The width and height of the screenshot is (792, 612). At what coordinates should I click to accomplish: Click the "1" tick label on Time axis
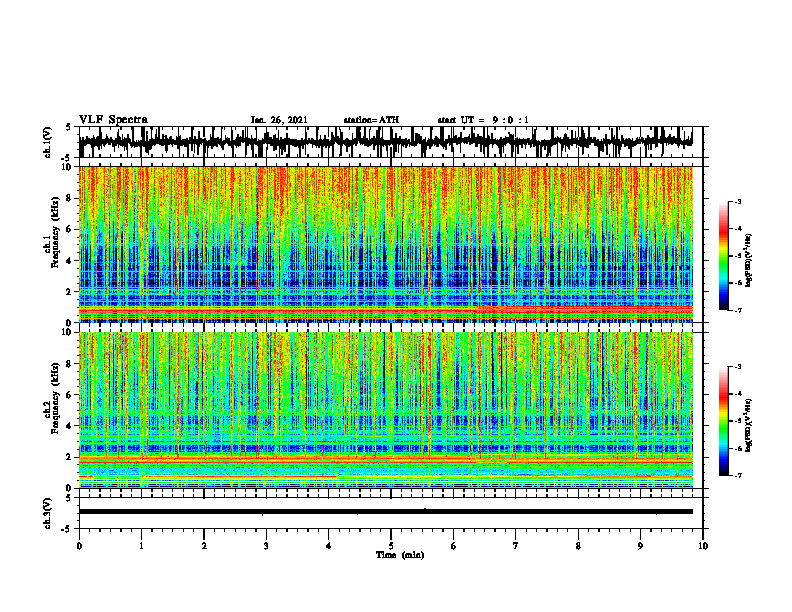[141, 546]
